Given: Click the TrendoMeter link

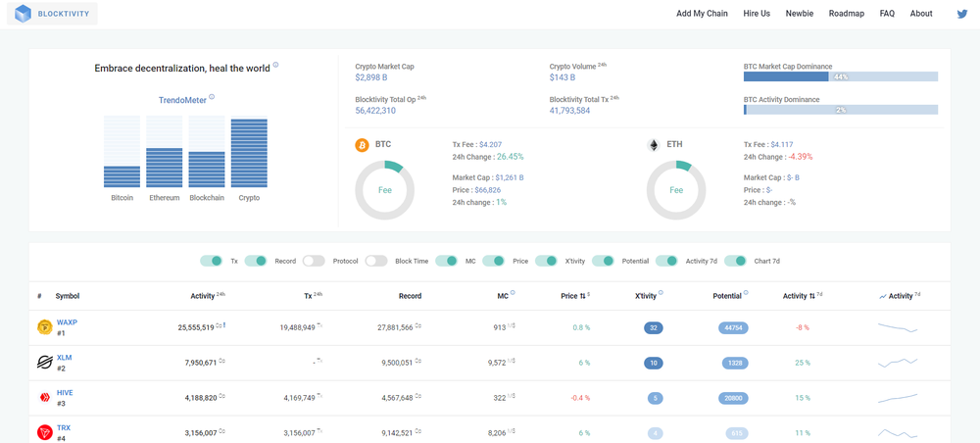Looking at the screenshot, I should (x=182, y=100).
